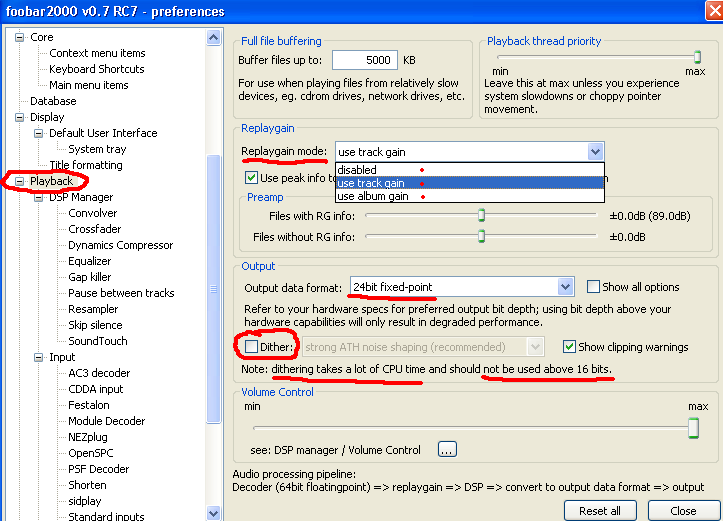Select Context menu items in tree
This screenshot has width=723, height=521.
pyautogui.click(x=97, y=53)
